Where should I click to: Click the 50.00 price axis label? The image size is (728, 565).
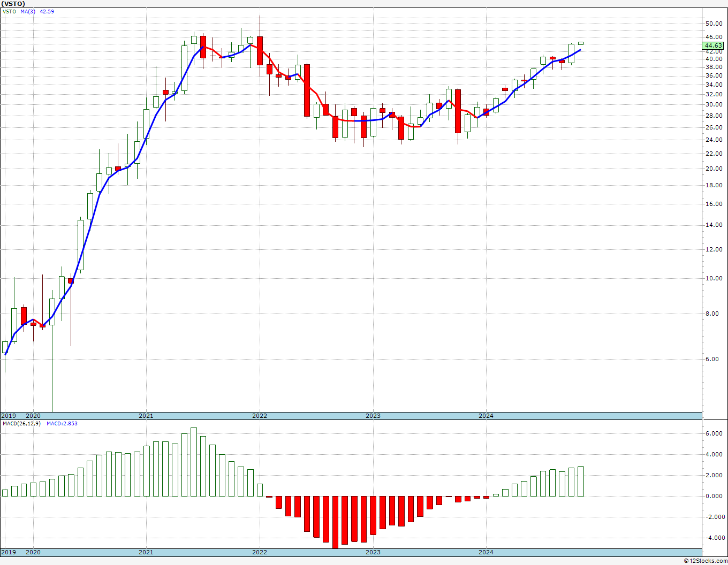point(714,24)
